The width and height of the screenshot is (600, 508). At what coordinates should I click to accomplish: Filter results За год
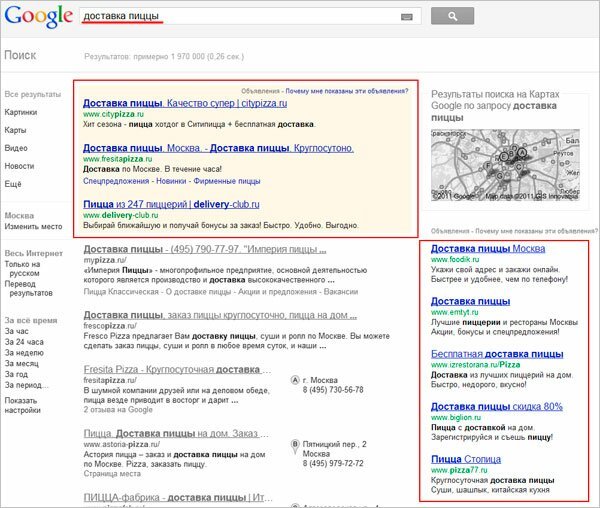pos(16,374)
